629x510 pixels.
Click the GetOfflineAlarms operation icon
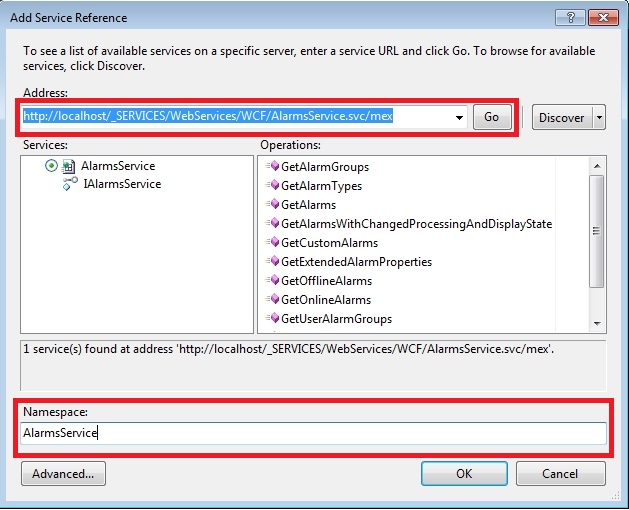[x=271, y=281]
